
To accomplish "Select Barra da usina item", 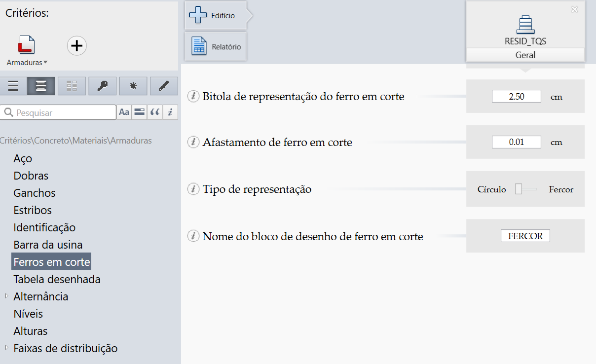I will (48, 245).
